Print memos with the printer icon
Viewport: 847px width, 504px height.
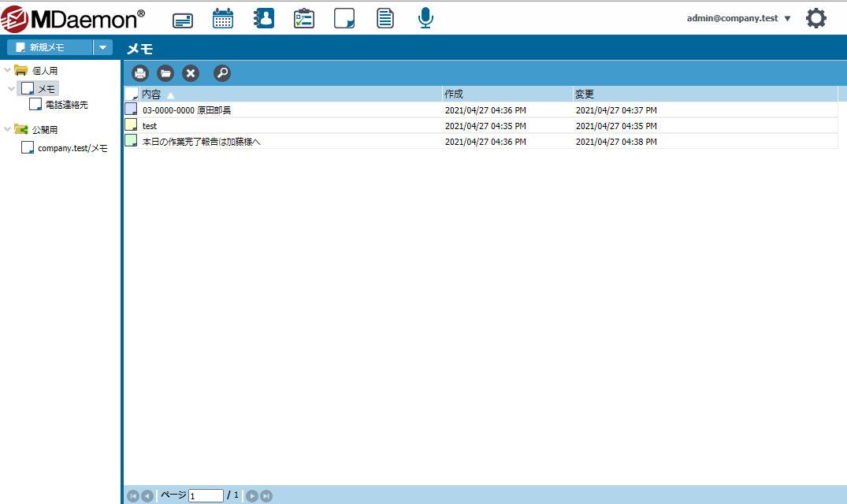[x=140, y=73]
